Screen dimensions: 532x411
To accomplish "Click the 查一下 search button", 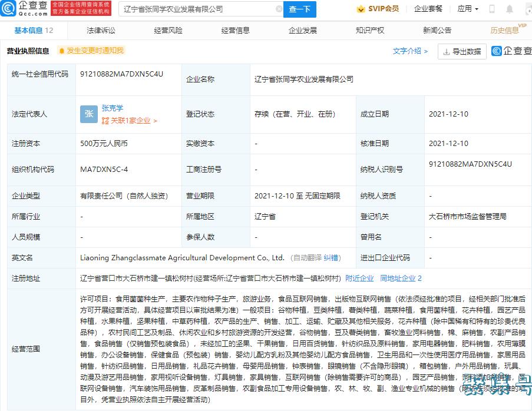I will (x=300, y=9).
